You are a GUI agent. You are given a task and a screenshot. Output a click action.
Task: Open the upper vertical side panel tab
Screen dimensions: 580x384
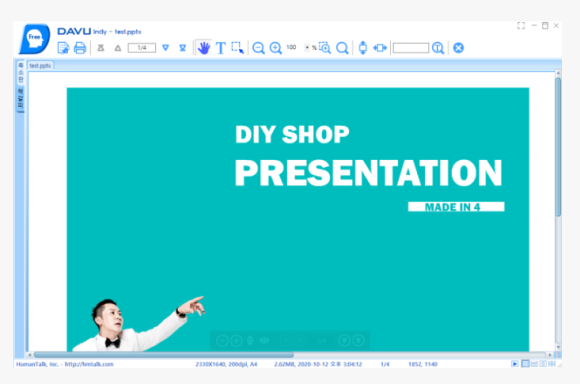tap(21, 73)
